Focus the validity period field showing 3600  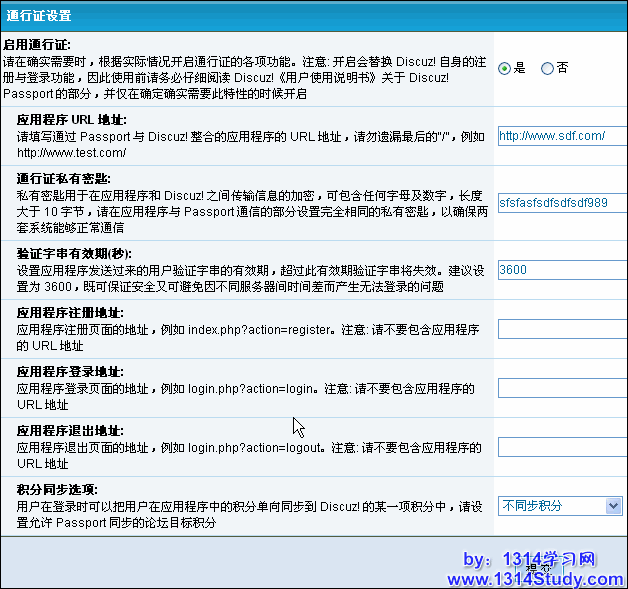tap(562, 270)
